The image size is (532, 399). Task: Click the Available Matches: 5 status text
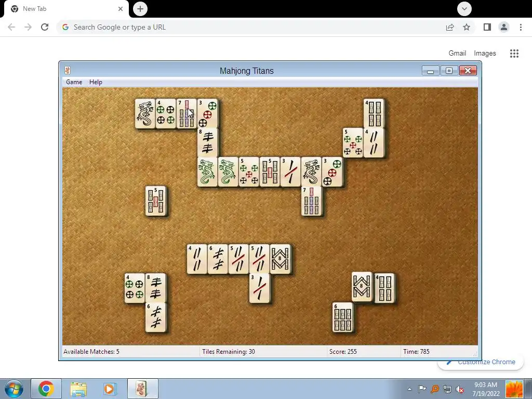tap(91, 352)
